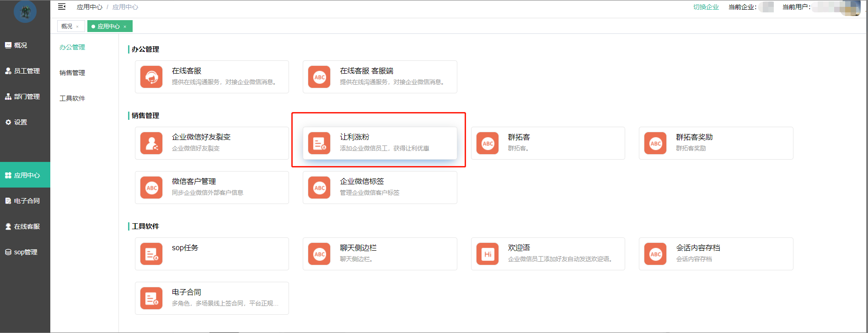Screen dimensions: 868x333
Task: Open 员工管理 in the left sidebar
Action: (x=26, y=71)
